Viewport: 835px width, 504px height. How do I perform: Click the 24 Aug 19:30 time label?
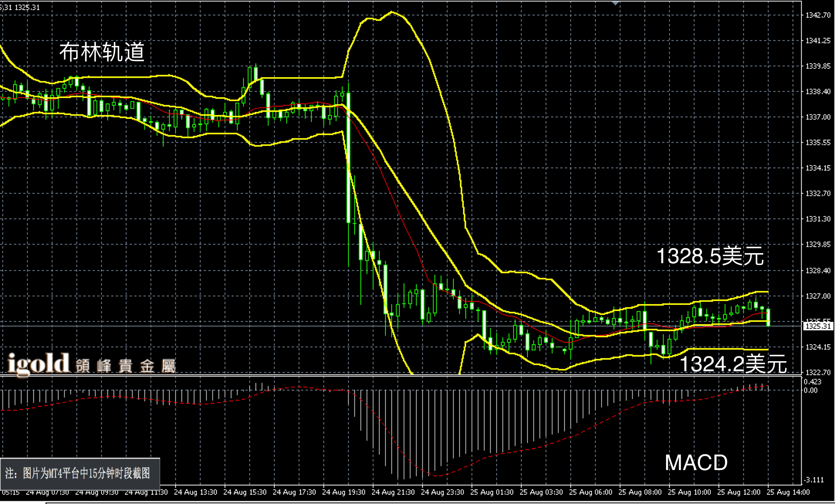click(x=343, y=492)
